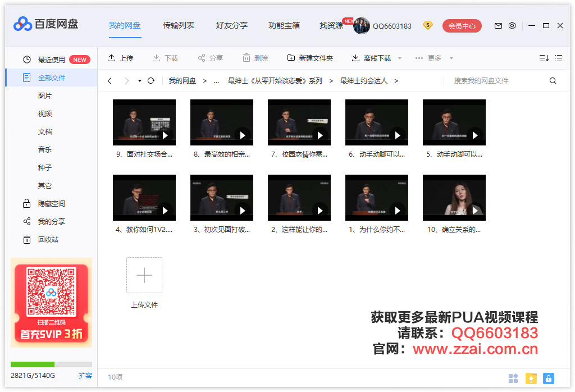Screen dimensions: 575x392
Task: Go forward in folder history
Action: 126,81
